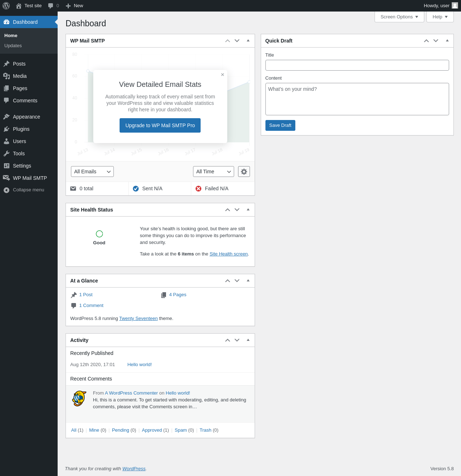This screenshot has height=476, width=461.
Task: Expand the Screen Options panel
Action: point(399,17)
